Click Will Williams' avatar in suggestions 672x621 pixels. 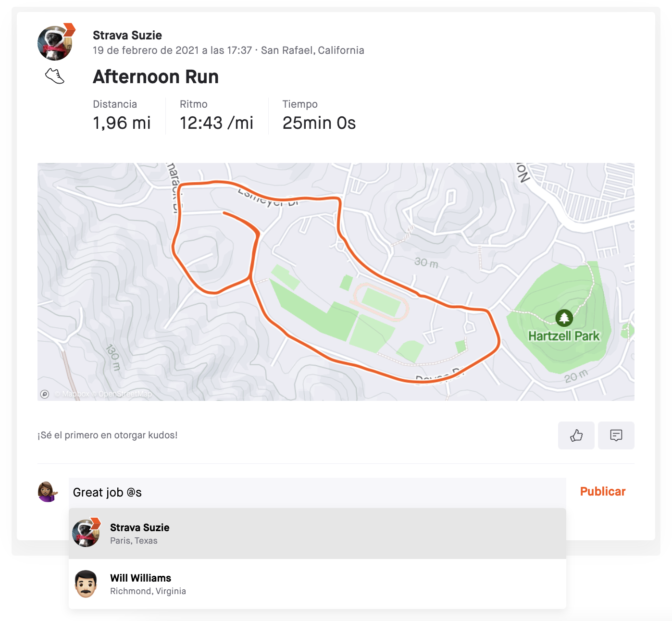tap(86, 584)
